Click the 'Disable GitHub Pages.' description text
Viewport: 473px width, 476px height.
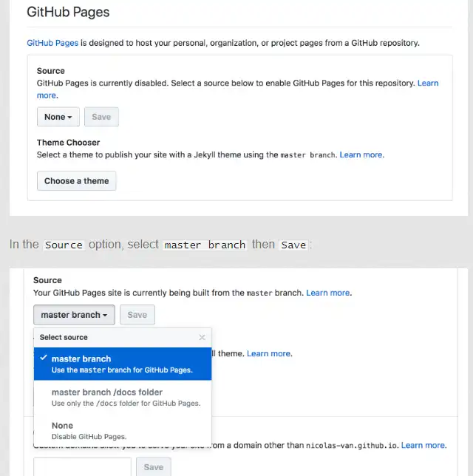[x=89, y=437]
